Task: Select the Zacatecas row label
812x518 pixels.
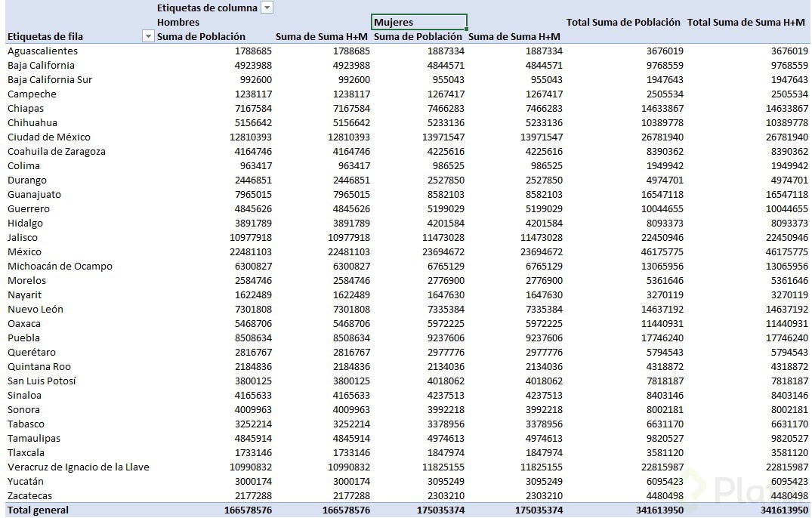Action: pos(29,496)
